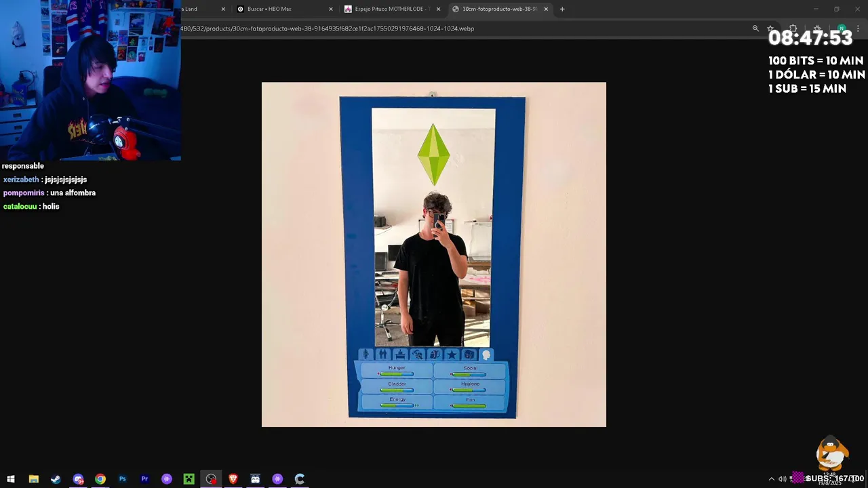
Task: Bookmark this page with the star icon
Action: pyautogui.click(x=770, y=28)
